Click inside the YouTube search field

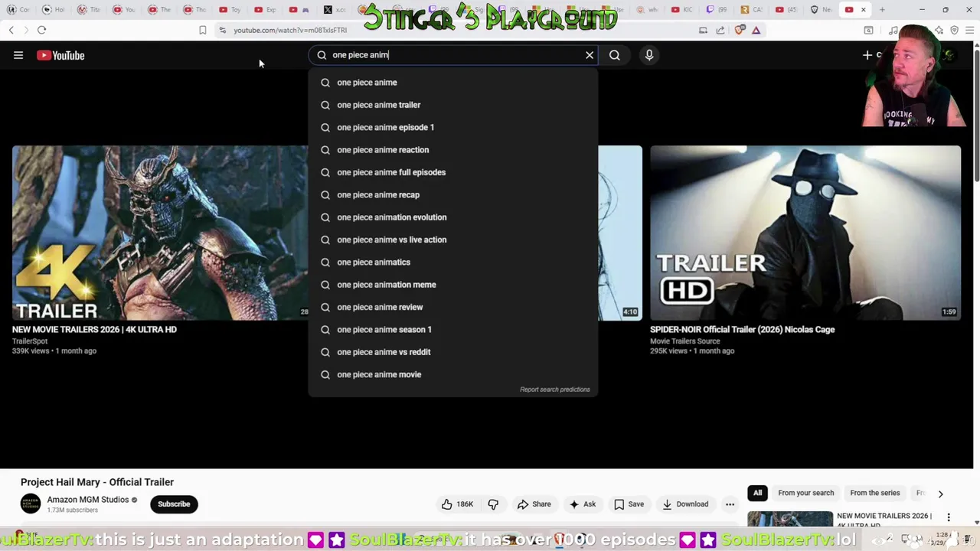click(452, 55)
